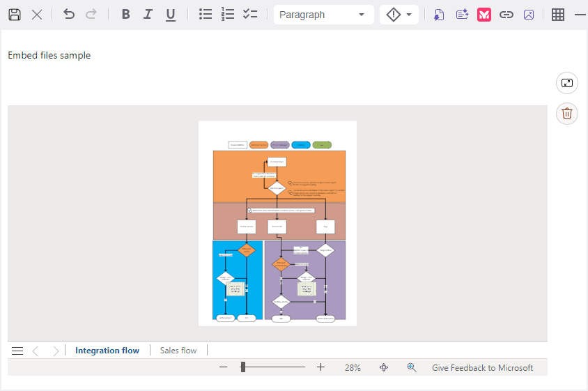The width and height of the screenshot is (588, 391).
Task: Insert an image
Action: tap(529, 15)
